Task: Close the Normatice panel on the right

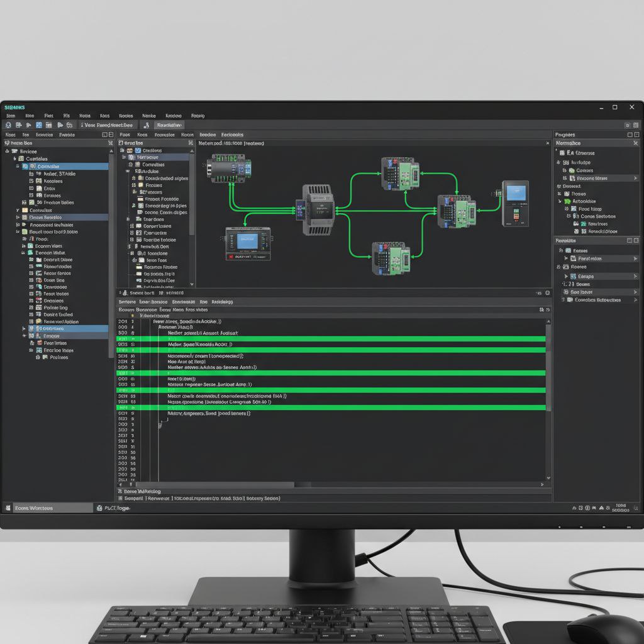Action: coord(636,144)
